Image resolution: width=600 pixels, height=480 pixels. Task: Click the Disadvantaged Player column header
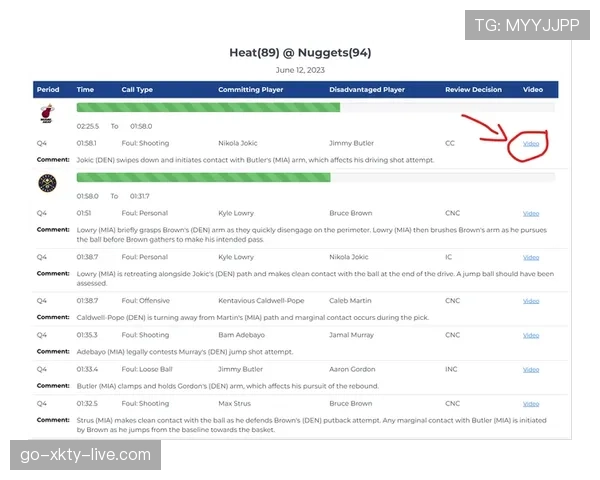pyautogui.click(x=367, y=90)
